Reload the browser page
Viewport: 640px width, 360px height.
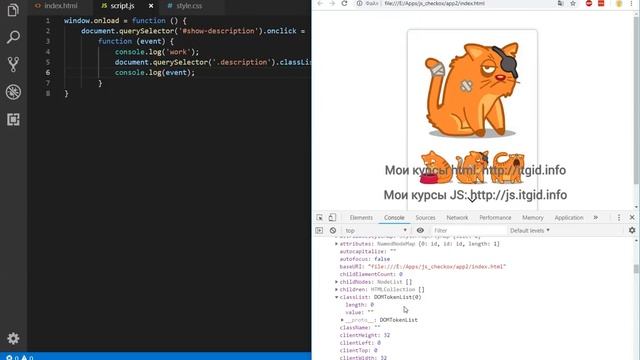344,3
